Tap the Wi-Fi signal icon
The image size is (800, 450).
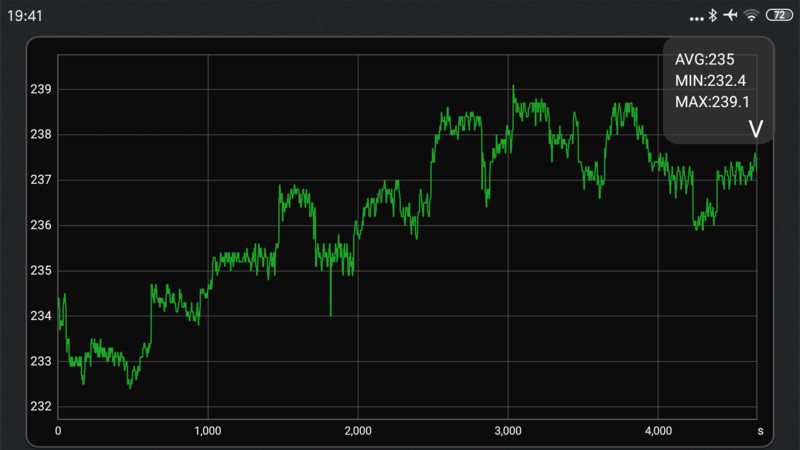[x=751, y=15]
